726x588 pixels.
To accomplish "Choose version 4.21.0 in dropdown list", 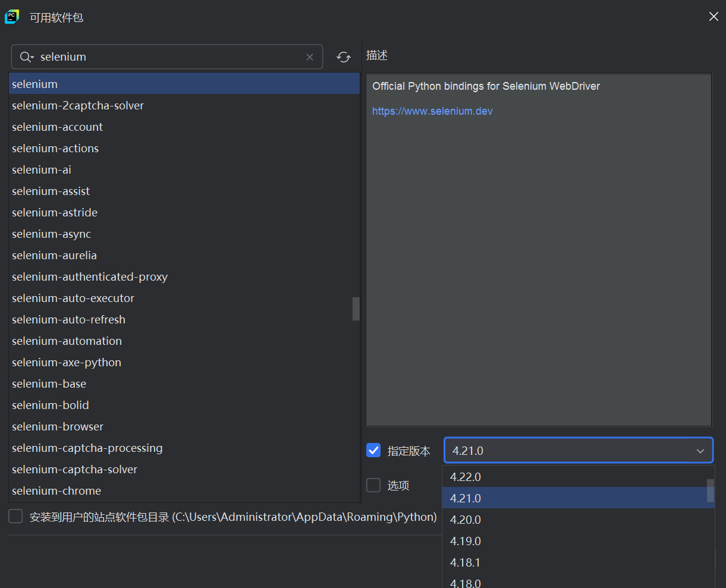I will (574, 498).
